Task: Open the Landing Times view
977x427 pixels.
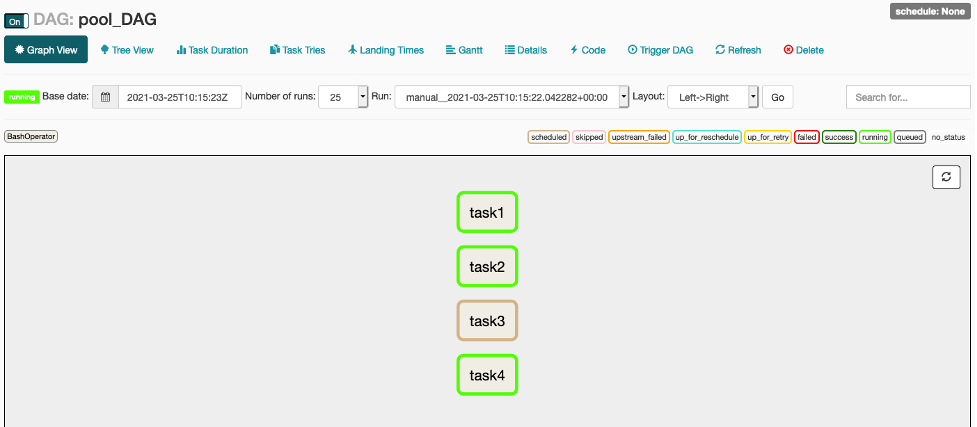Action: point(385,50)
